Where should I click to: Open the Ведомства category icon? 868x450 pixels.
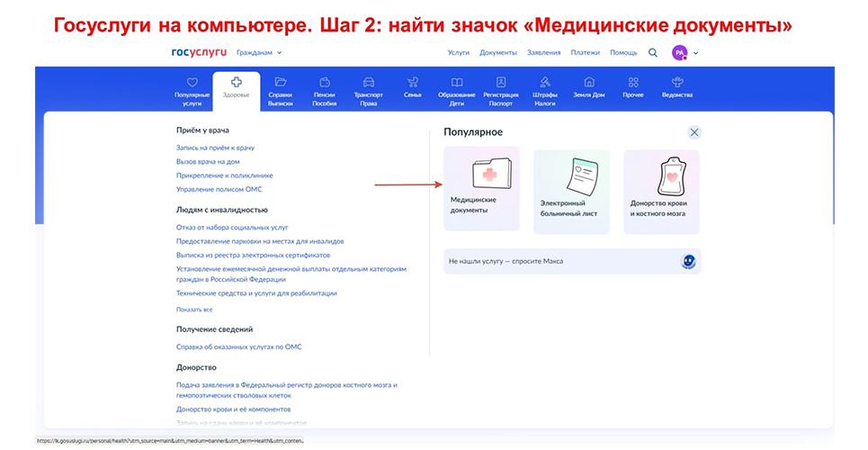[676, 88]
